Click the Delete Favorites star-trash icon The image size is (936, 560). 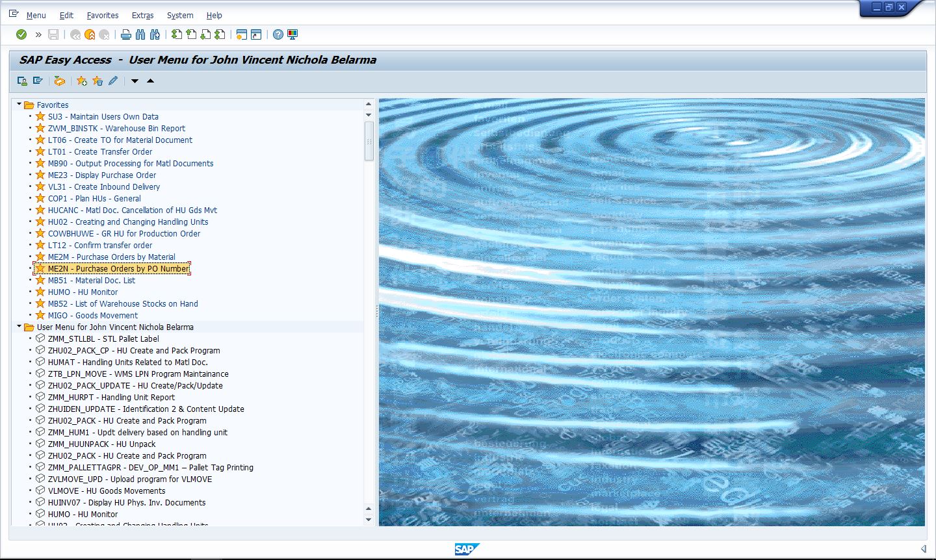97,81
